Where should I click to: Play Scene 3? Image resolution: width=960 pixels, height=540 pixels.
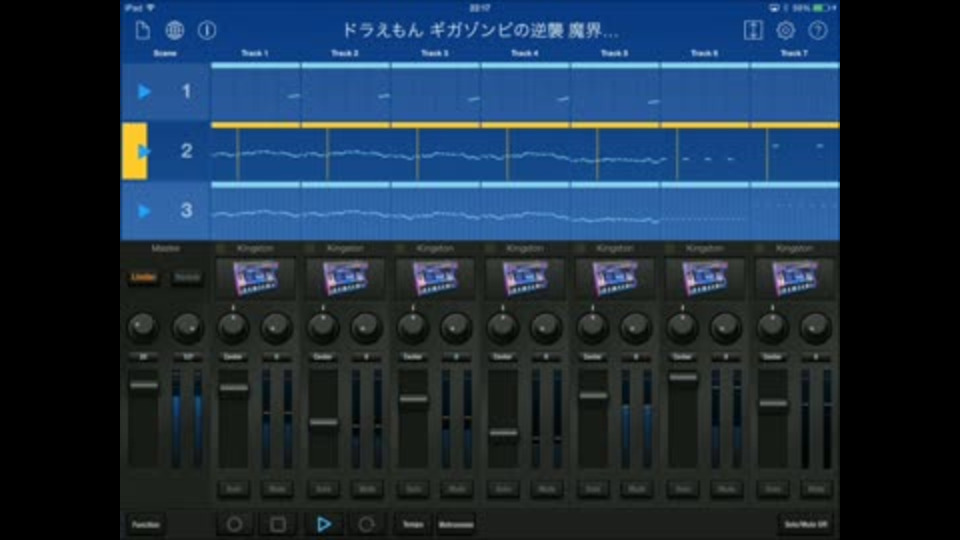(144, 211)
